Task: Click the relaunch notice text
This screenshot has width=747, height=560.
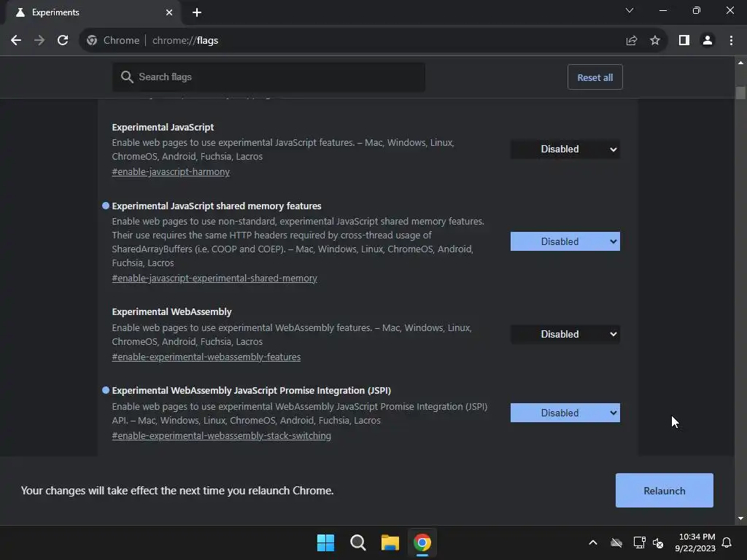Action: click(x=177, y=491)
